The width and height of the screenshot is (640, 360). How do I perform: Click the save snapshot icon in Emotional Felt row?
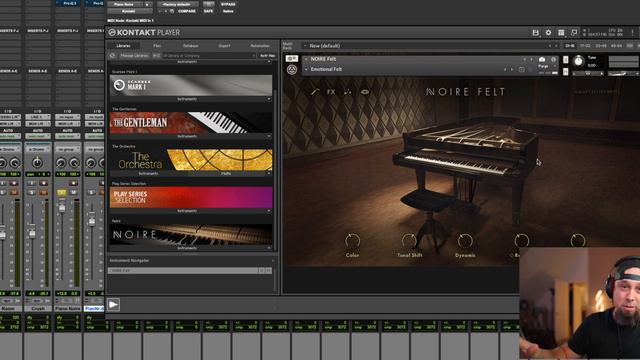522,69
